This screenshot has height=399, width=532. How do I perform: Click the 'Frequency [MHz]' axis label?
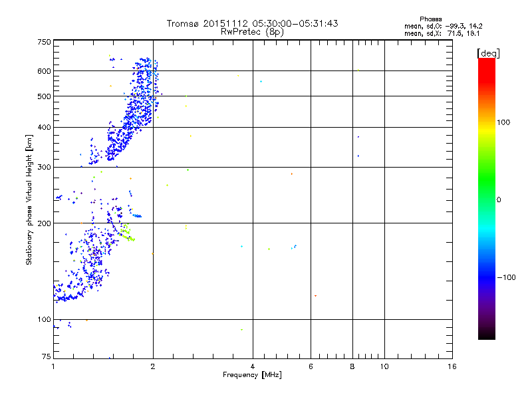coord(252,375)
